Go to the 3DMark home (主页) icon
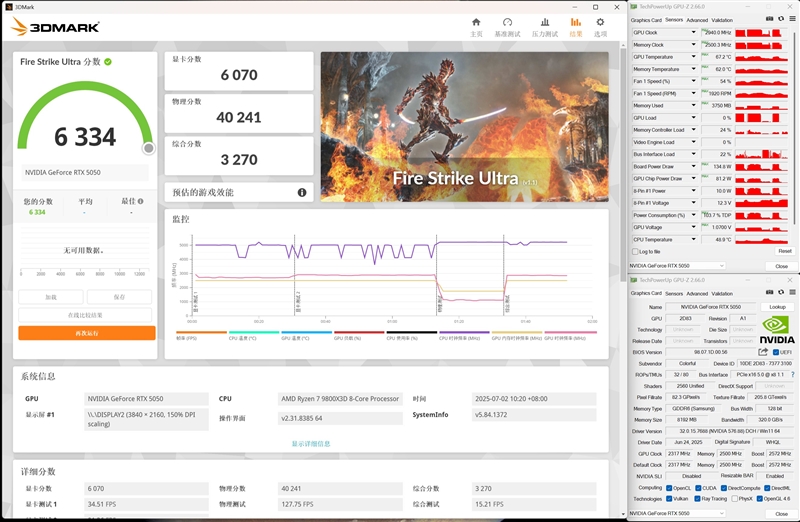This screenshot has height=522, width=800. point(476,22)
